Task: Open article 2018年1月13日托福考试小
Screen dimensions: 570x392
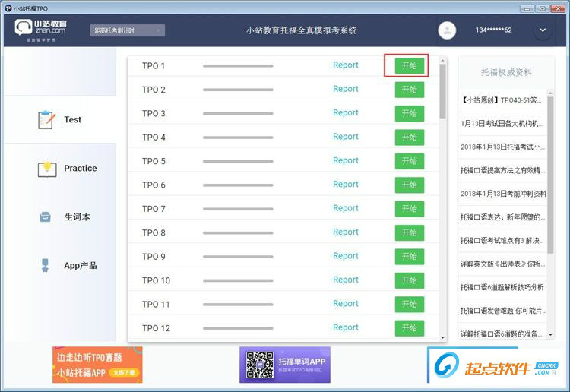Action: (502, 147)
